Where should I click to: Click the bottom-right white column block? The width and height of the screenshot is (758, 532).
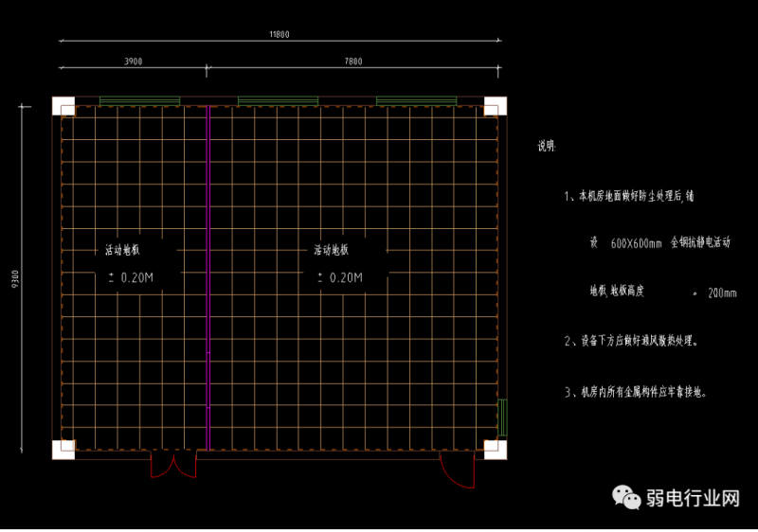(x=494, y=449)
